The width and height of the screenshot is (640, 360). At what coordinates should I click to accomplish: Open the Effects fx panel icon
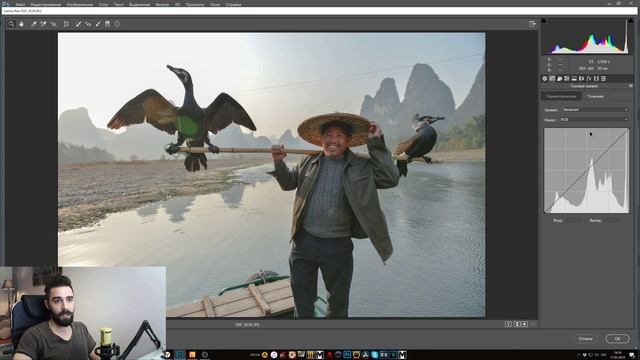point(589,78)
